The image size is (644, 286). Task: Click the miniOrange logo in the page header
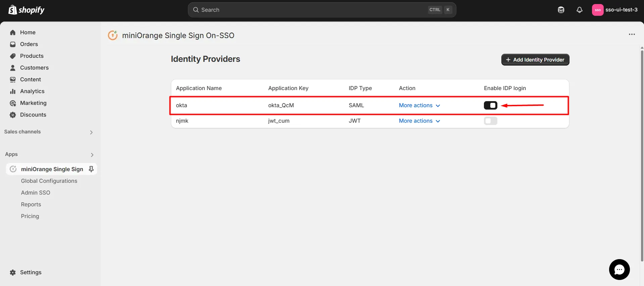pos(113,35)
